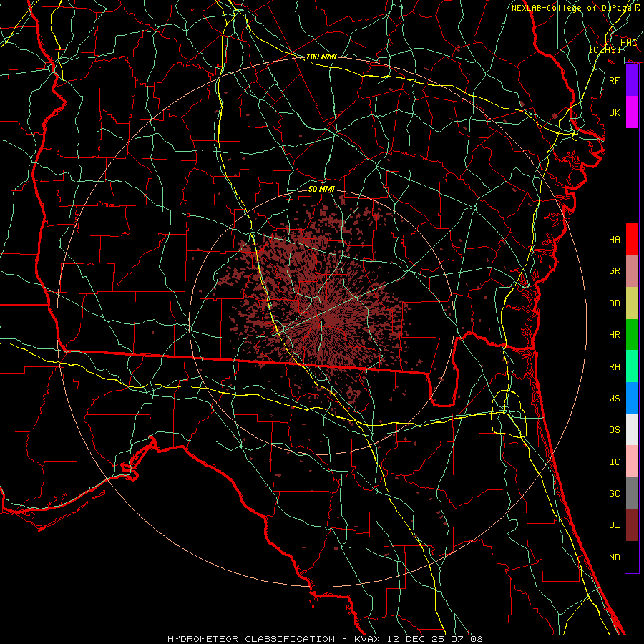This screenshot has width=644, height=644.
Task: Click the BI legend label
Action: point(614,525)
